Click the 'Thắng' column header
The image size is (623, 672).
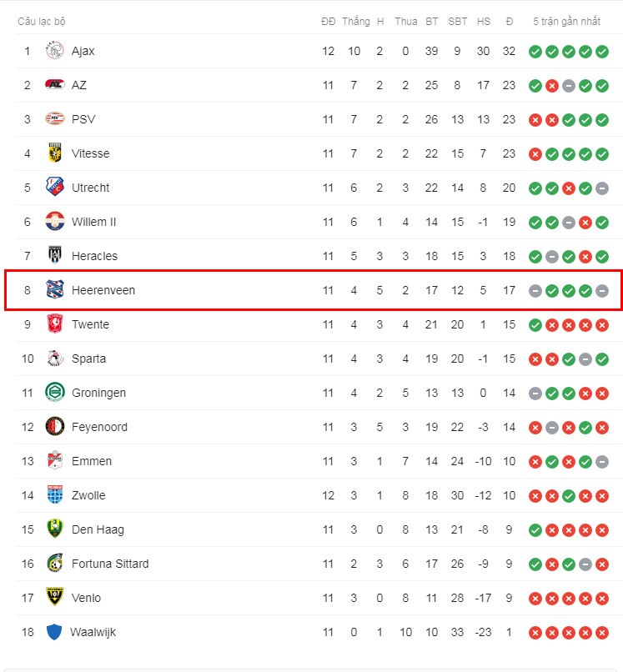[356, 22]
